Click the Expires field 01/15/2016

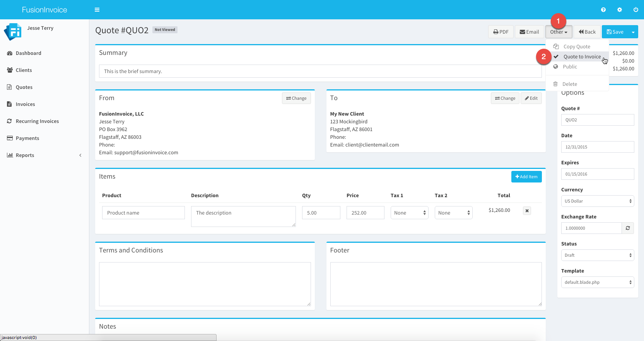click(x=598, y=174)
